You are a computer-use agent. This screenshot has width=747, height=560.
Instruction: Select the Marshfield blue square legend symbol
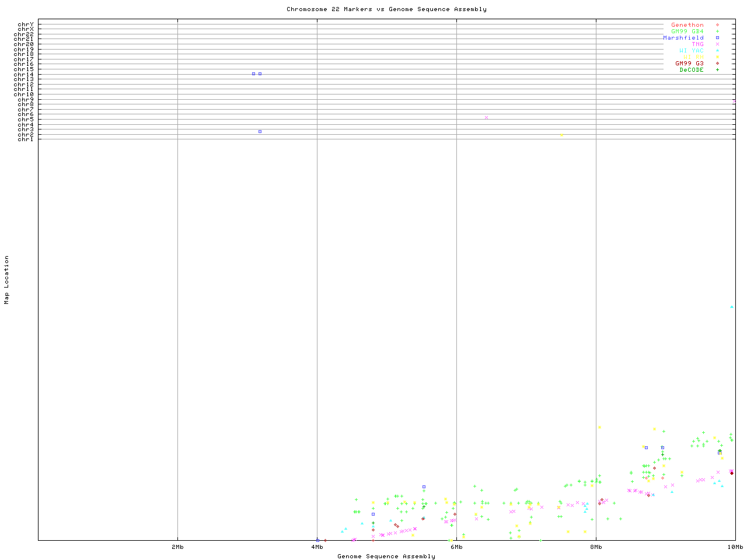coord(717,38)
